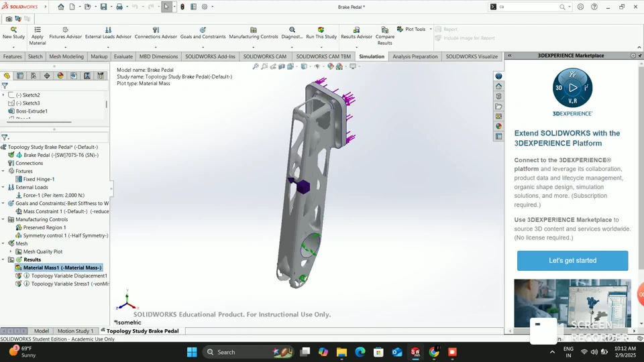Viewport: 644px width, 362px height.
Task: Open the Options gear icon
Action: tap(205, 7)
